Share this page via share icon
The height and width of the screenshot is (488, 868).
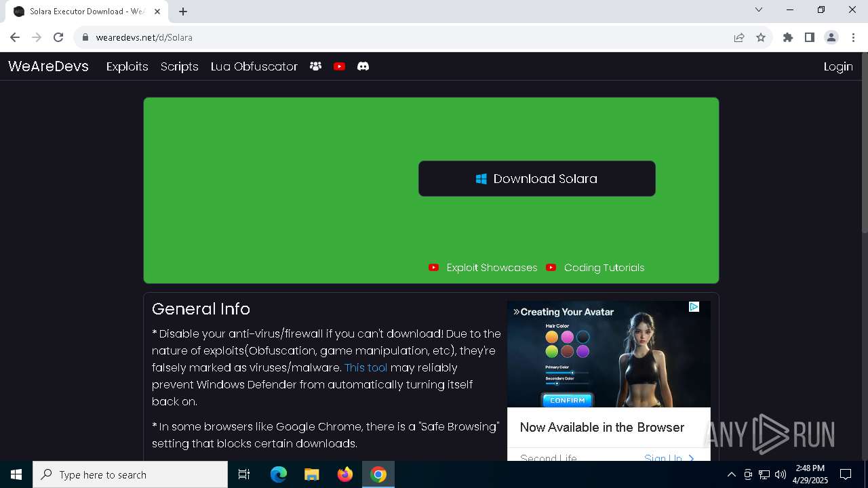click(x=739, y=37)
